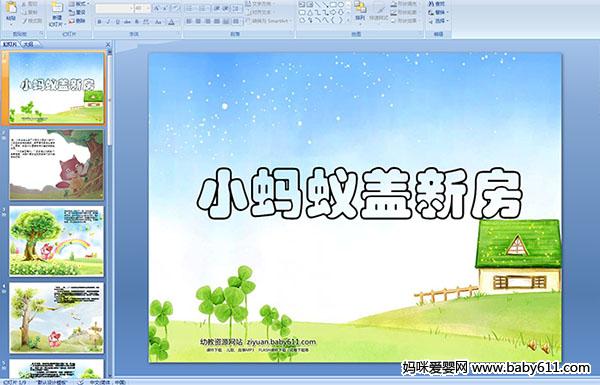This screenshot has height=385, width=600.
Task: Toggle Italic formatting
Action: tap(108, 22)
